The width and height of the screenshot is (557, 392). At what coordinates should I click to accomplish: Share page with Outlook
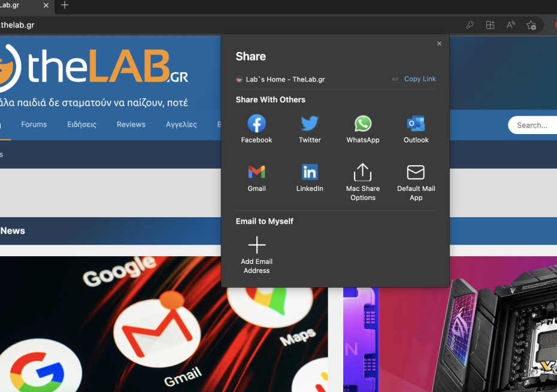point(416,129)
